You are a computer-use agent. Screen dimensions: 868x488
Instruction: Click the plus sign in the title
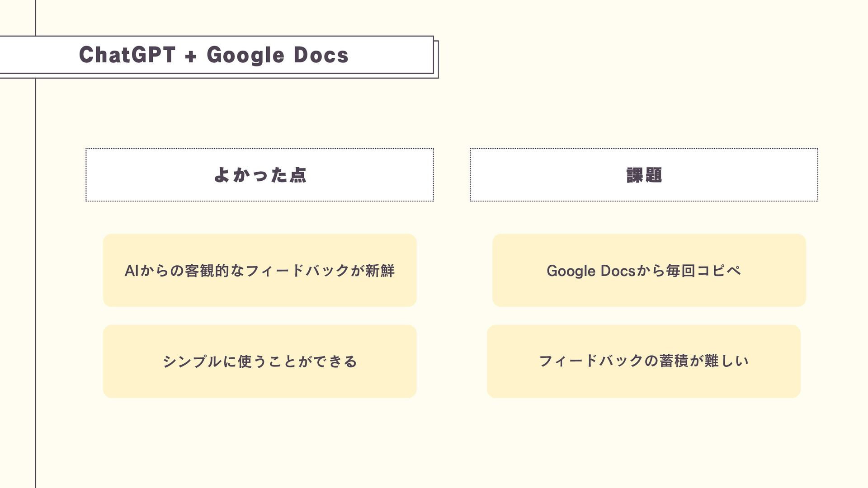coord(191,56)
